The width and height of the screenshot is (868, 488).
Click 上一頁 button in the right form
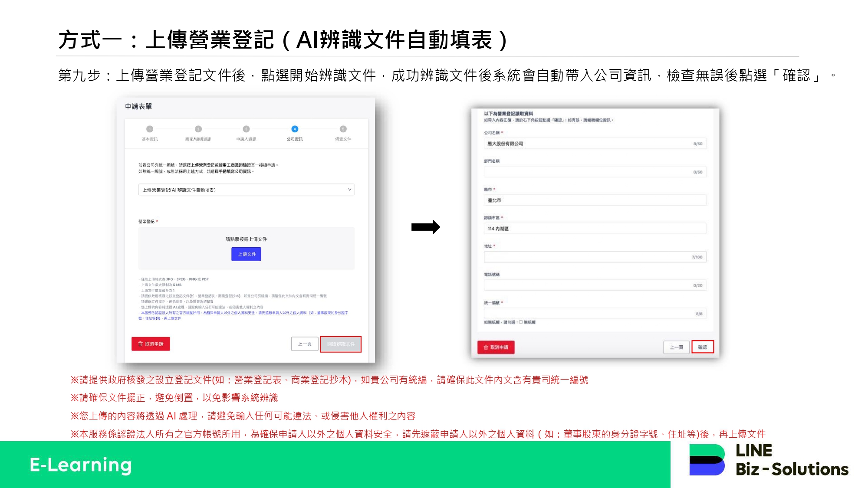click(676, 347)
